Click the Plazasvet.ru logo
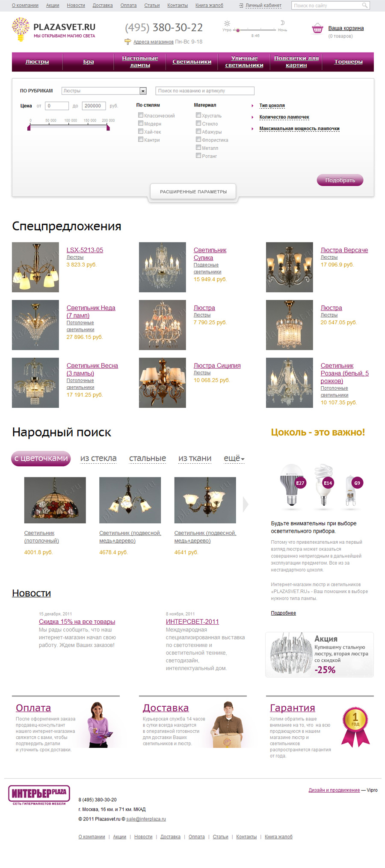The height and width of the screenshot is (868, 385). click(x=54, y=30)
